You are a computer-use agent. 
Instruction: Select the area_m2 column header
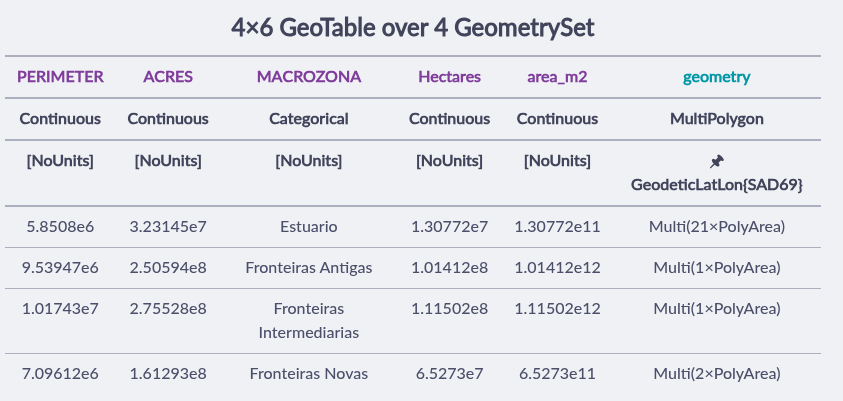[x=556, y=77]
